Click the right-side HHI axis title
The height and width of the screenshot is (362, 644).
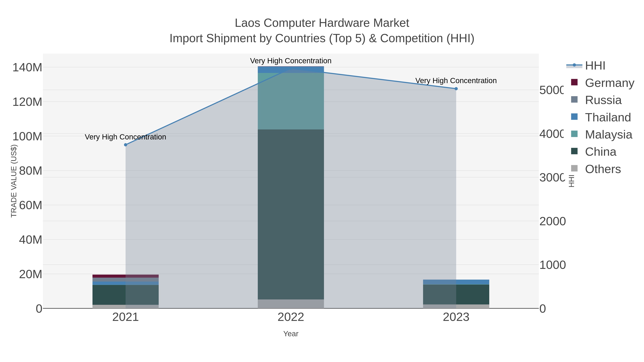click(572, 181)
